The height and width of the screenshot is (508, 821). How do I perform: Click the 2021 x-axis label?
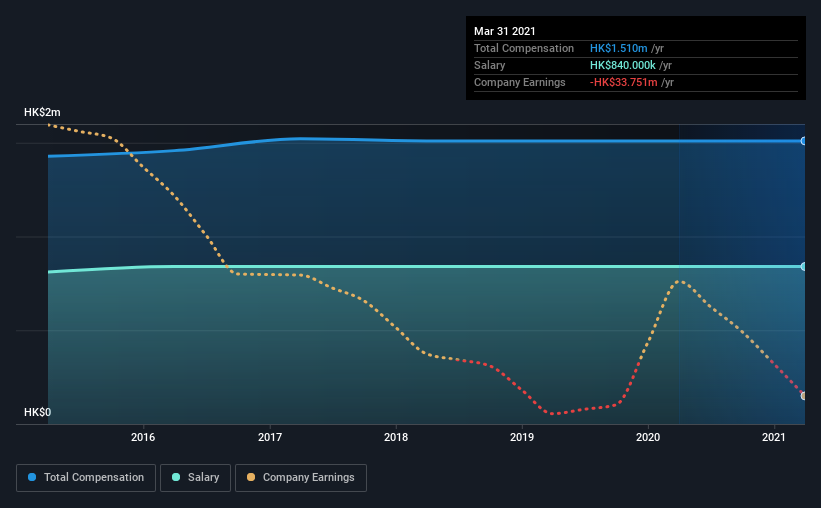pyautogui.click(x=774, y=437)
